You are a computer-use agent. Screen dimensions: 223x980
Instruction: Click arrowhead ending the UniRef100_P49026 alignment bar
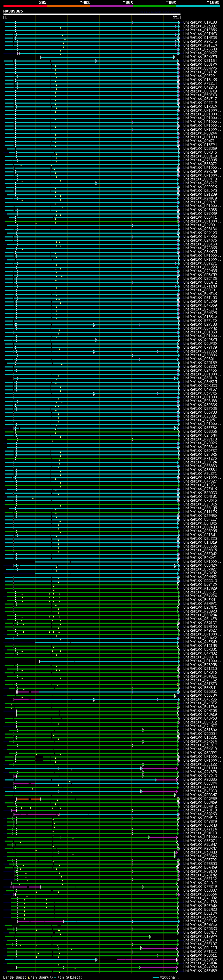pyautogui.click(x=178, y=443)
